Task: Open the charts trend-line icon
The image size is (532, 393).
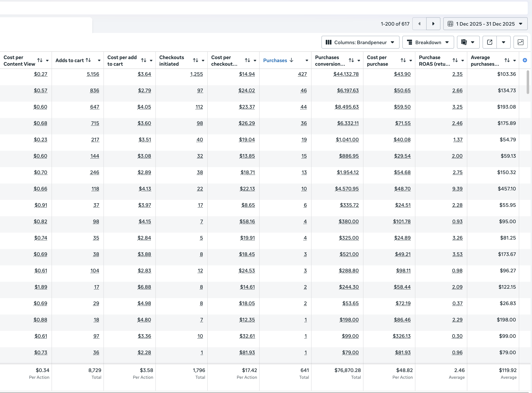Action: coord(521,42)
